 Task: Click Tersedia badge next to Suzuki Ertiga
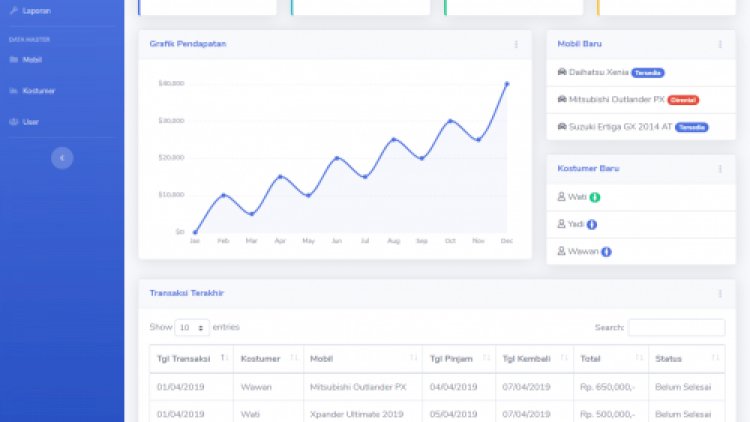pyautogui.click(x=692, y=127)
